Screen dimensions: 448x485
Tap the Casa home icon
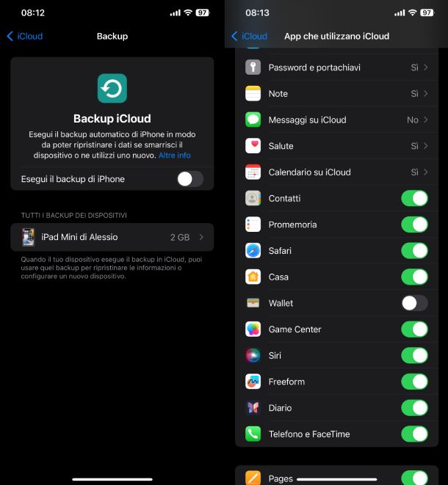[253, 277]
